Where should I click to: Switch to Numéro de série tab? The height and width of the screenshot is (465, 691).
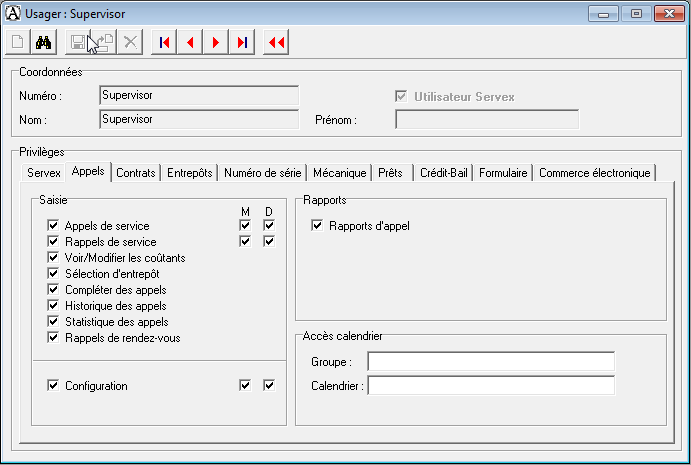[x=263, y=173]
